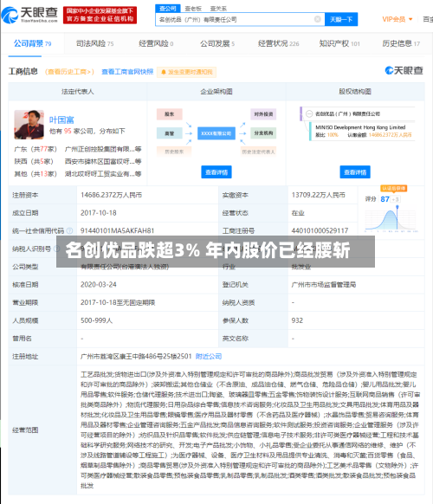Click help icon beside 统一社会信用代码
The height and width of the screenshot is (504, 433).
[x=69, y=230]
